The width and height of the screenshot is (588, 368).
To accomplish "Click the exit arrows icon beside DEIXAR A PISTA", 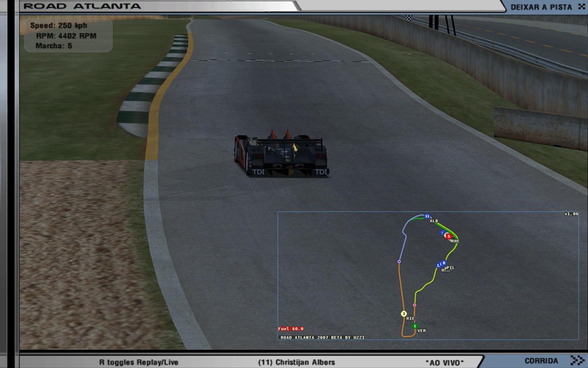I will tap(582, 7).
